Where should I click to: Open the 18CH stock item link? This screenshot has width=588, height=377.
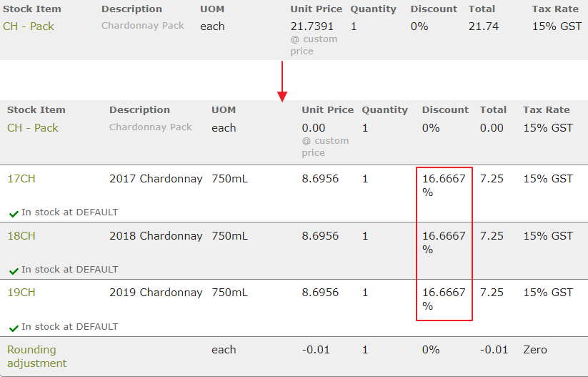[x=21, y=236]
